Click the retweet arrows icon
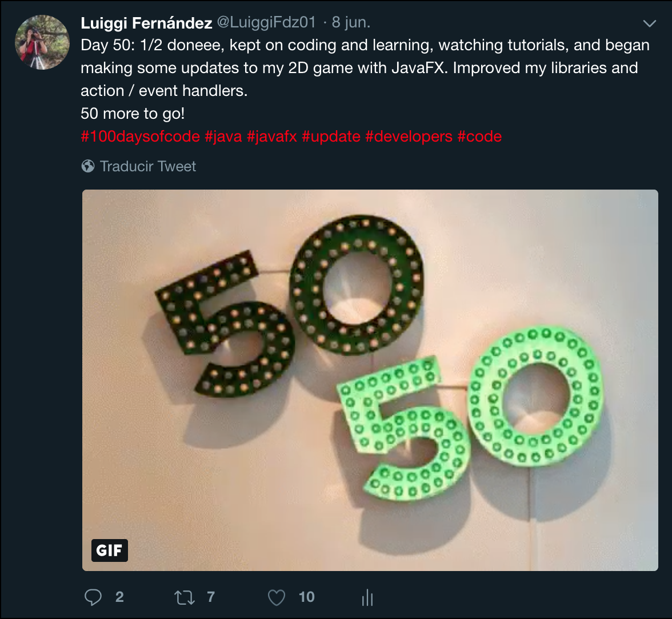The image size is (672, 619). click(185, 597)
